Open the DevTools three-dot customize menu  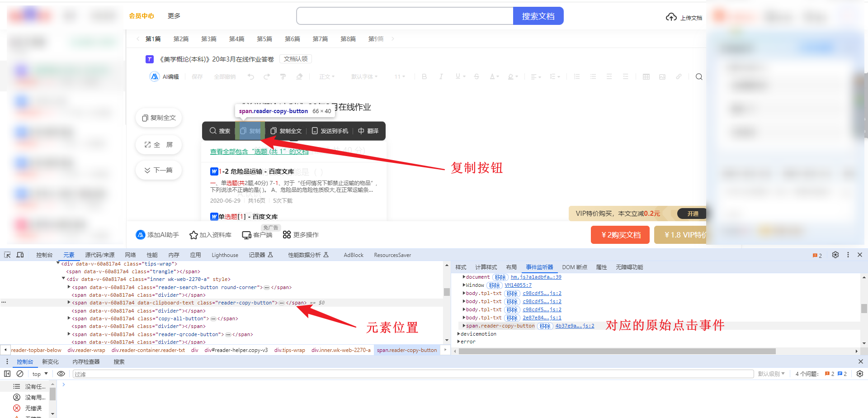848,255
